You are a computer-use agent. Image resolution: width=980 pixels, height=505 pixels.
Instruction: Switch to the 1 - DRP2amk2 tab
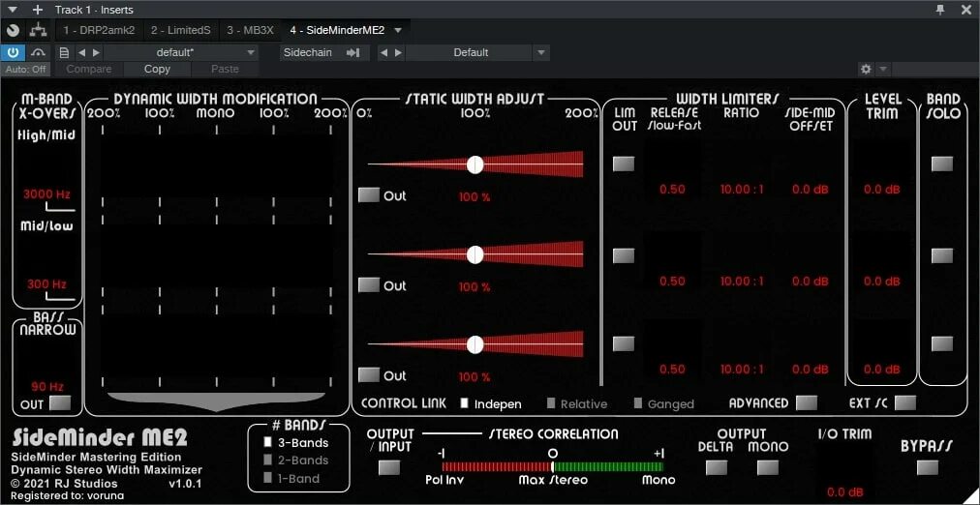click(100, 30)
